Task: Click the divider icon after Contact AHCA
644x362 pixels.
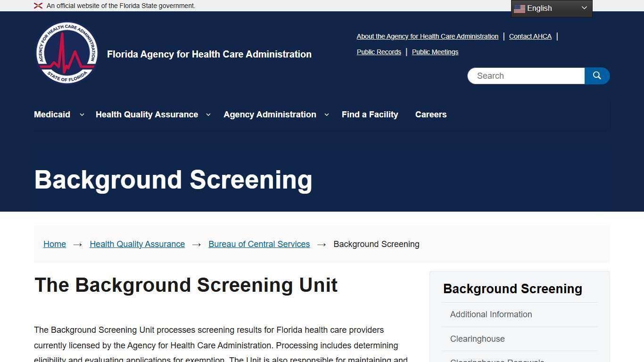Action: point(556,36)
